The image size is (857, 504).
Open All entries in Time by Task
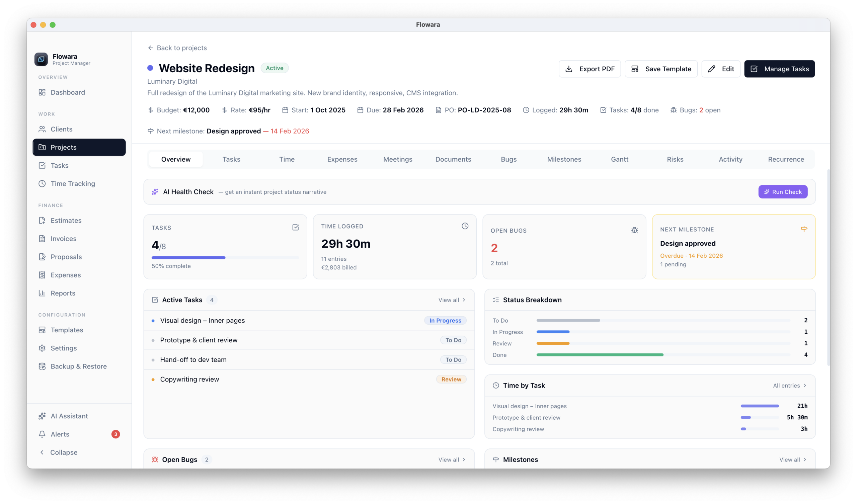790,385
